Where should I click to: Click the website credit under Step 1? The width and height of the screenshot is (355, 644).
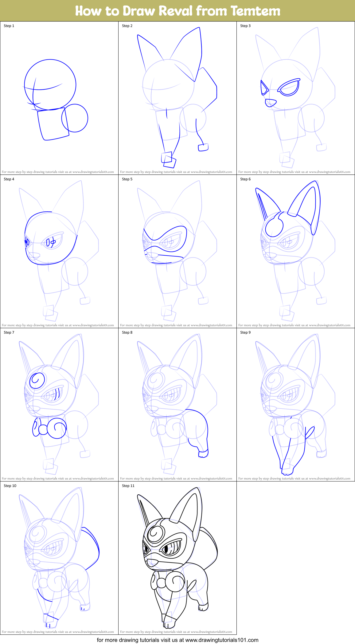pos(58,172)
